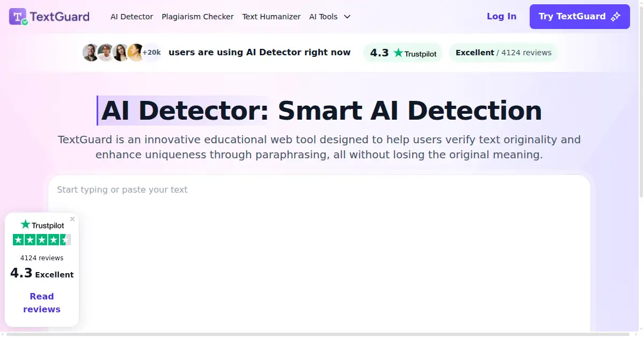Screen dimensions: 644x337
Task: Click the Excellent / 4124 reviews badge
Action: [503, 53]
